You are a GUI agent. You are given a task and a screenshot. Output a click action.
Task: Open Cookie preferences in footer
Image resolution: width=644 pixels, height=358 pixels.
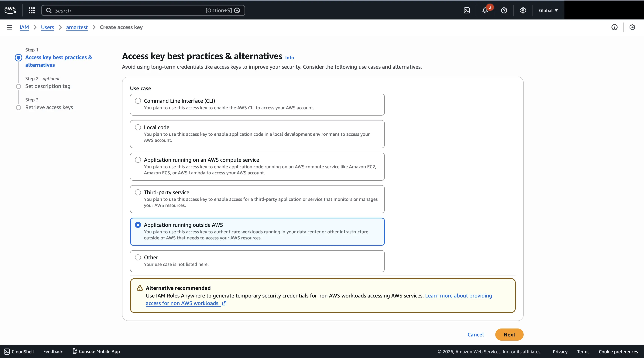618,352
